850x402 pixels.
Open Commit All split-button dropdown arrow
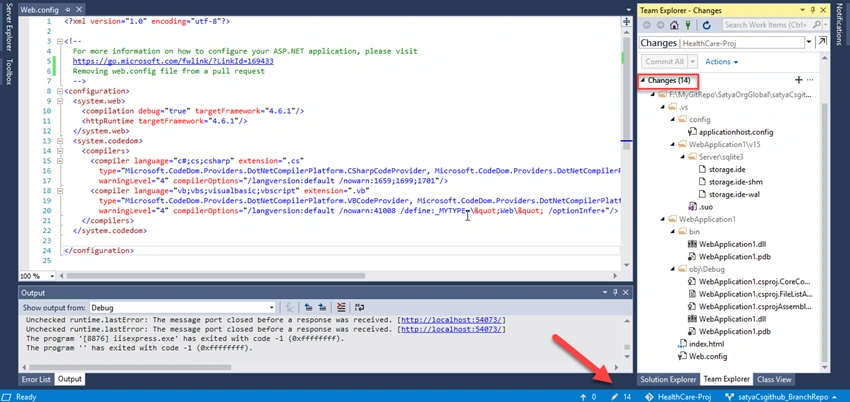pos(692,62)
